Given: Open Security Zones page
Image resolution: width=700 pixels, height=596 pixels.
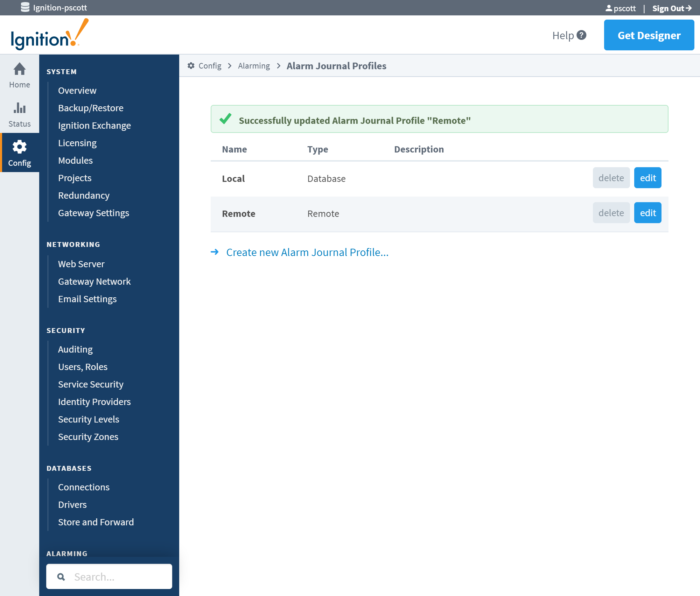Looking at the screenshot, I should coord(88,437).
